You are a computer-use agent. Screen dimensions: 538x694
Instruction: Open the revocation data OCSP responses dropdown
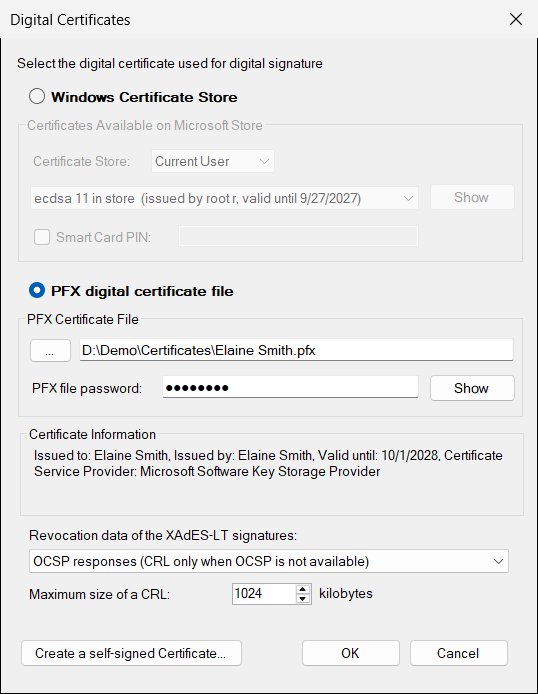click(x=269, y=561)
